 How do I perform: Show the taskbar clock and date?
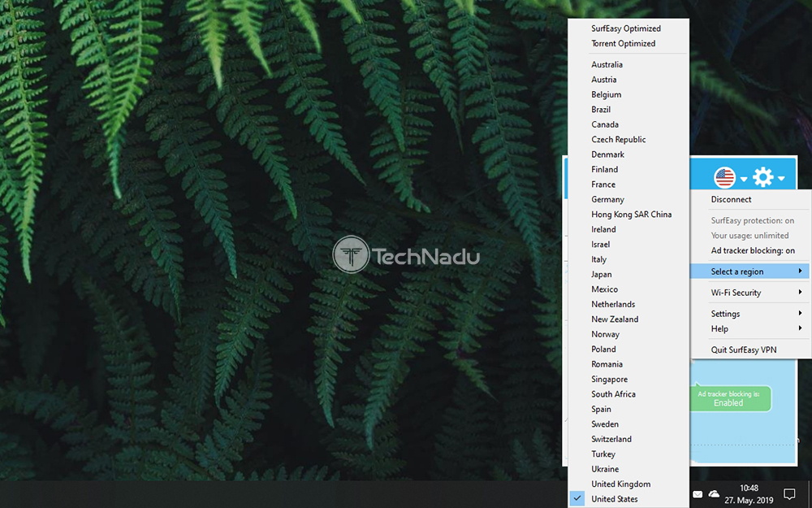[749, 494]
